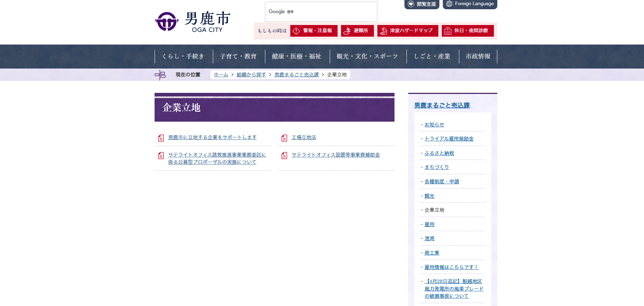Click 企業立地 text in breadcrumb
Image resolution: width=644 pixels, height=306 pixels.
[337, 75]
